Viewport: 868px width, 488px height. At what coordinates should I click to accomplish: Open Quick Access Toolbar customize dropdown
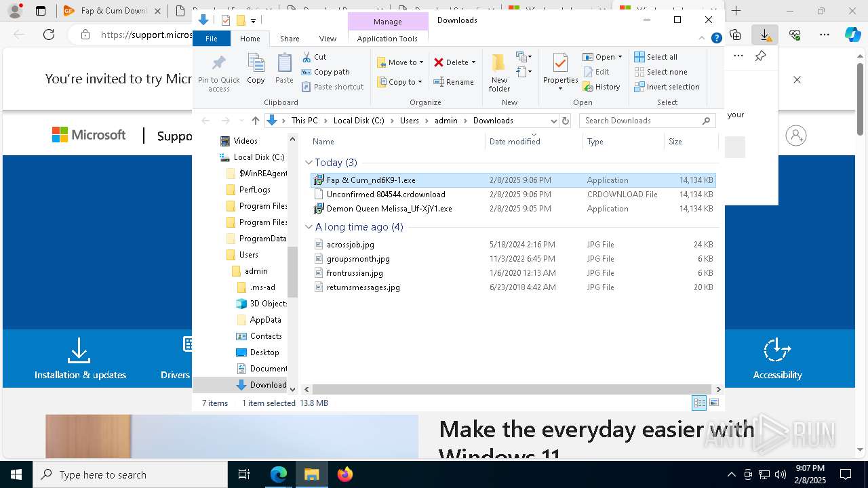[x=253, y=21]
